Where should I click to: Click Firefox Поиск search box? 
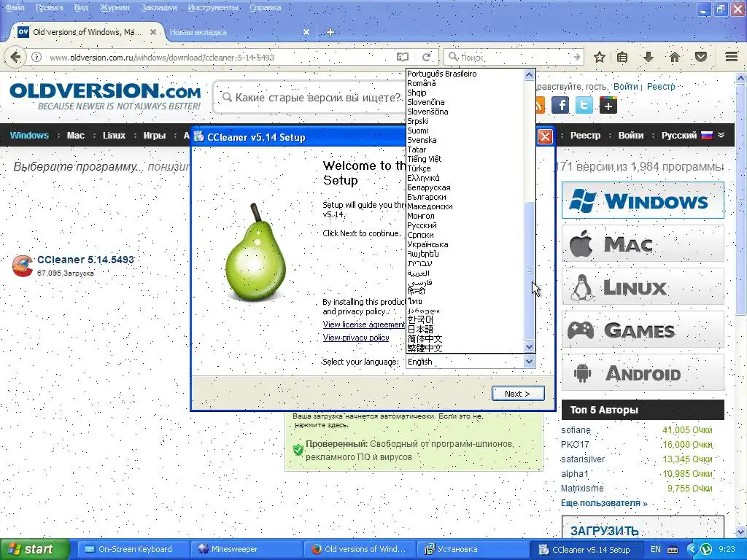[512, 57]
